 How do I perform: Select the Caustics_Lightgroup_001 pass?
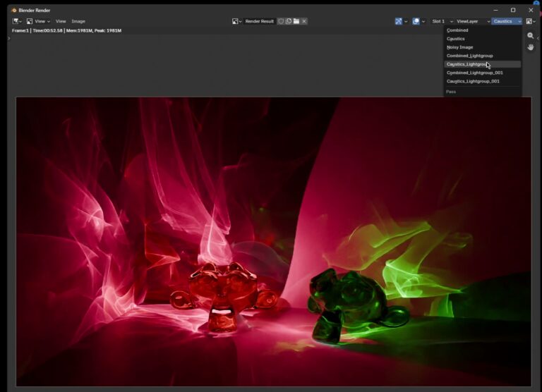click(x=483, y=81)
